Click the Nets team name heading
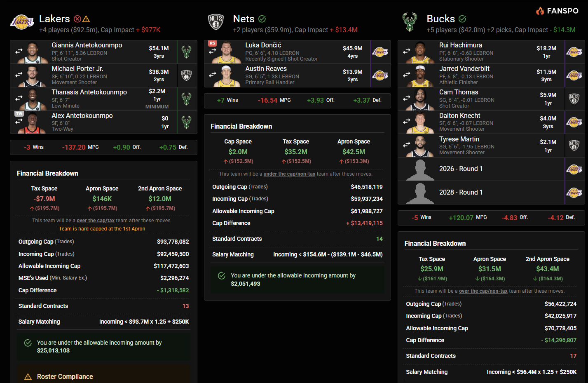The width and height of the screenshot is (588, 383). [x=244, y=19]
